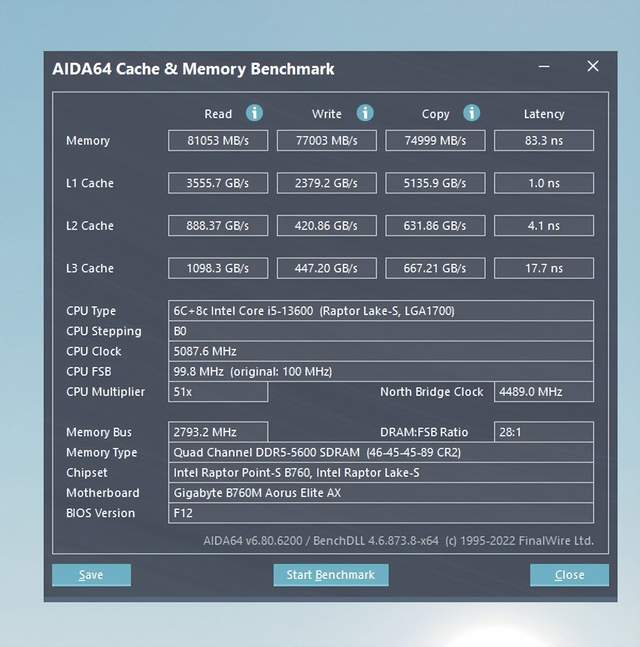Select L3 Cache latency 17.7 ns
The width and height of the screenshot is (640, 647).
[x=544, y=268]
